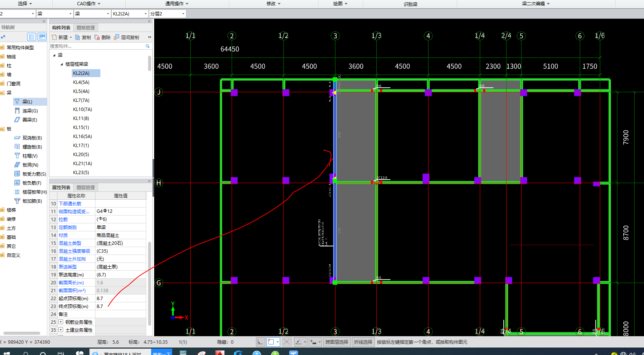Open the Windows Start menu
This screenshot has width=644, height=355.
click(6, 353)
